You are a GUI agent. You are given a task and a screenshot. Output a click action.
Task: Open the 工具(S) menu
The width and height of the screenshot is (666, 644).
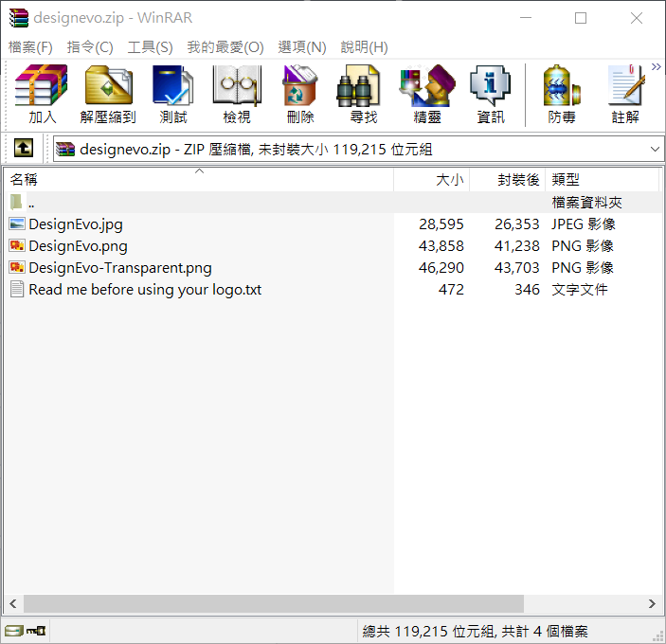(x=151, y=47)
